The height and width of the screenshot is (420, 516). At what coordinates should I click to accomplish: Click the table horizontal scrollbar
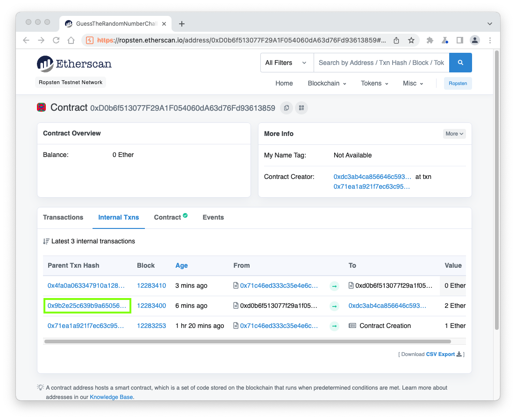tap(247, 342)
